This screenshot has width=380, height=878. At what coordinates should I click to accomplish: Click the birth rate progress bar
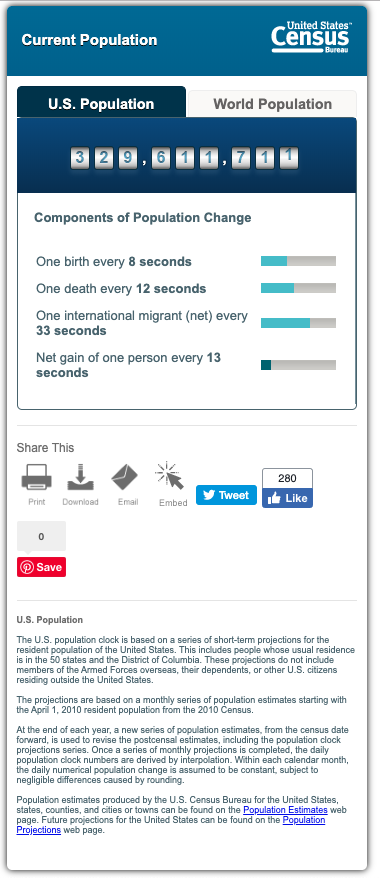pos(298,261)
